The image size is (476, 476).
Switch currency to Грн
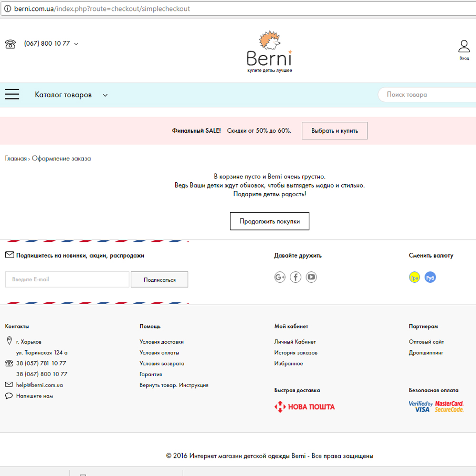pos(415,278)
